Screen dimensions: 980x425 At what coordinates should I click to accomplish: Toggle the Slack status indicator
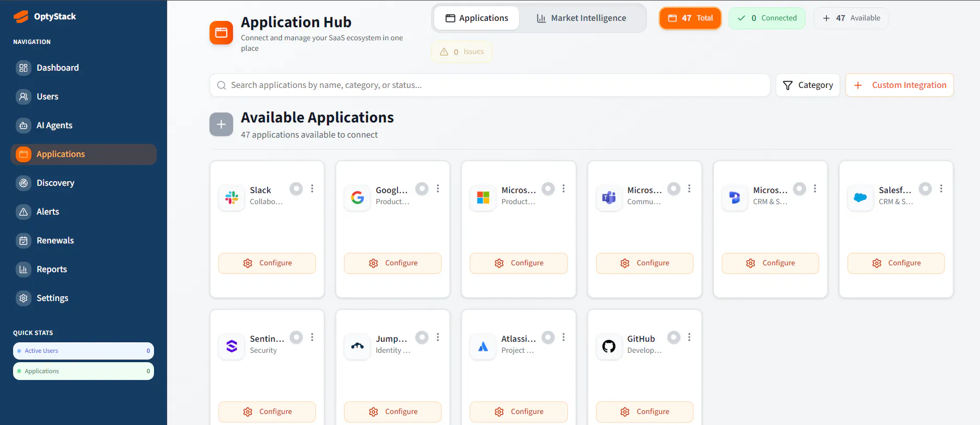[x=296, y=188]
